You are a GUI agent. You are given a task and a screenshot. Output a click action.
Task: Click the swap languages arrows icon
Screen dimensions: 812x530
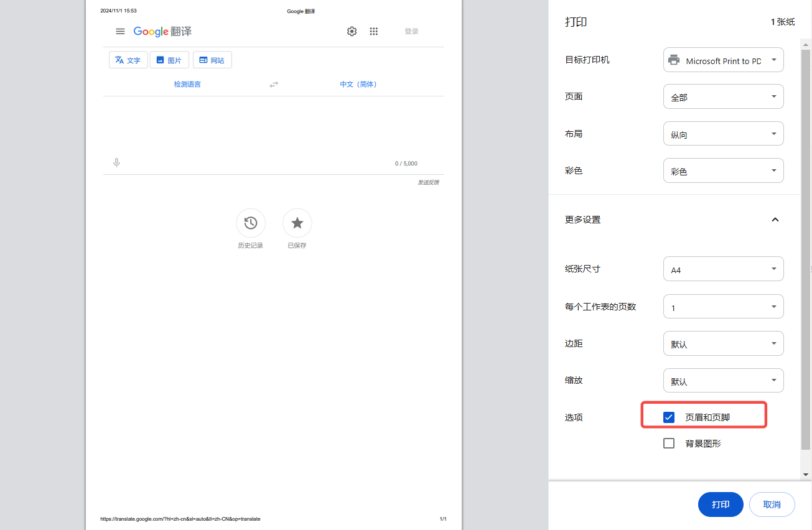(x=274, y=84)
